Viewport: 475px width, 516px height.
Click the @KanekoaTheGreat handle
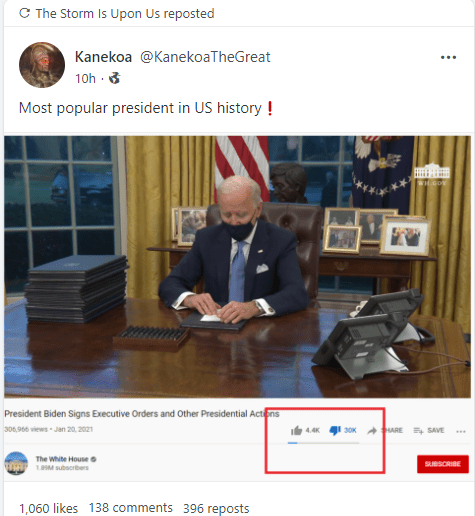pyautogui.click(x=205, y=57)
